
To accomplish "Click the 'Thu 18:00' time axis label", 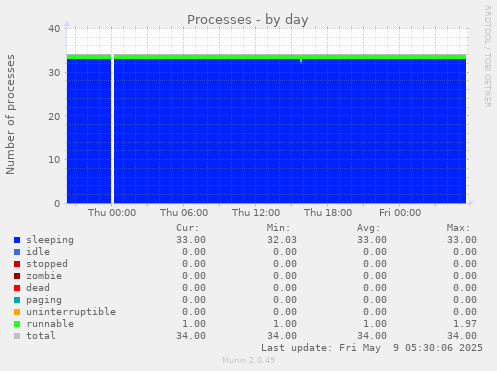I will 328,213.
